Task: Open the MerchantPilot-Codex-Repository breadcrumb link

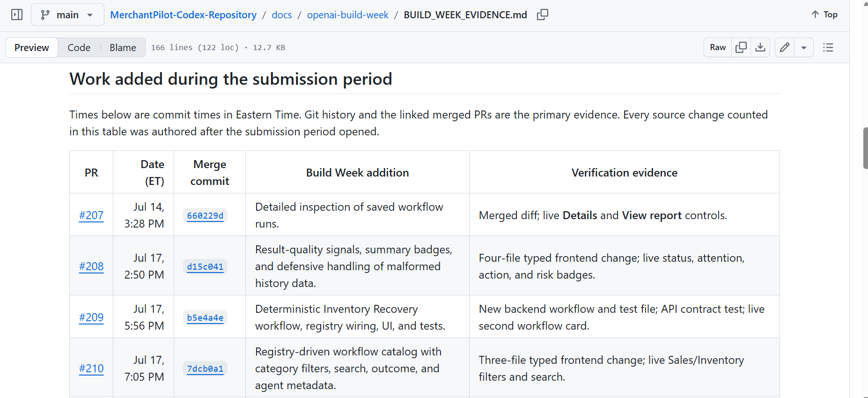Action: (184, 15)
